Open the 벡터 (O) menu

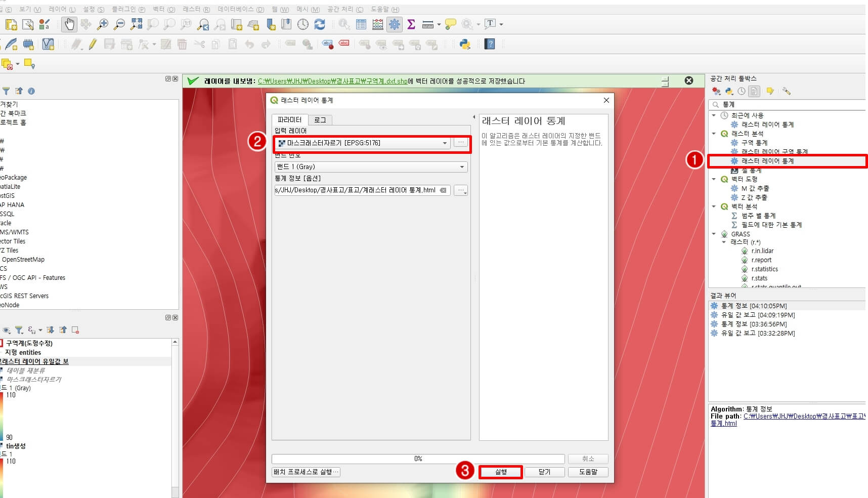tap(164, 9)
